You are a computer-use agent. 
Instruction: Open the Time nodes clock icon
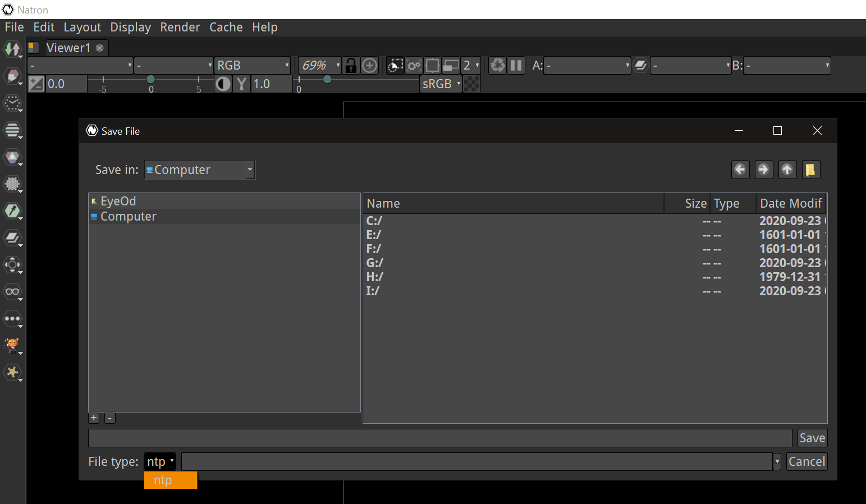point(12,103)
